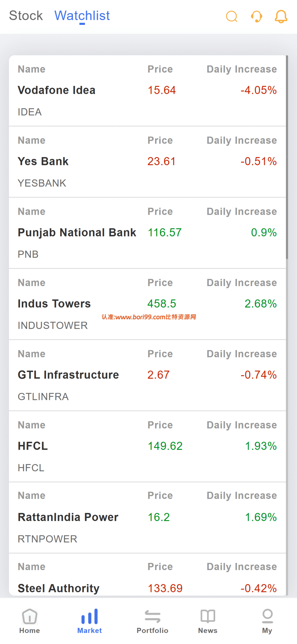Screen dimensions: 297x644
Task: Open RattanIndia Power stock details
Action: coord(148,517)
